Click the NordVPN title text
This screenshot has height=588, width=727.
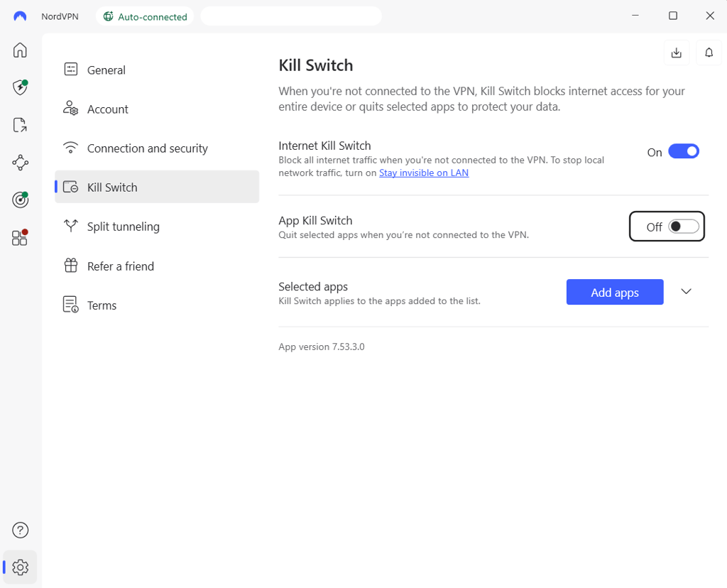click(60, 16)
